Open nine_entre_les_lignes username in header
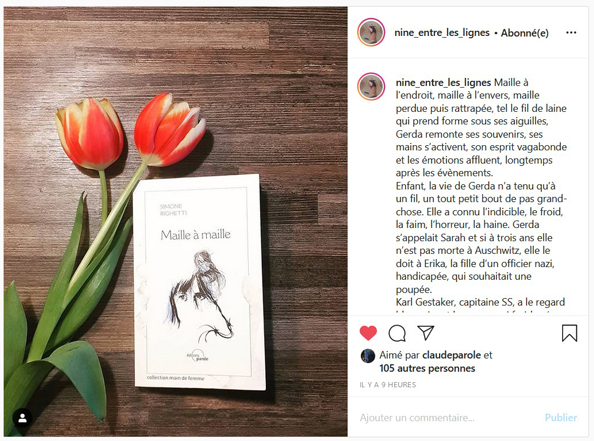The height and width of the screenshot is (441, 594). pyautogui.click(x=442, y=33)
